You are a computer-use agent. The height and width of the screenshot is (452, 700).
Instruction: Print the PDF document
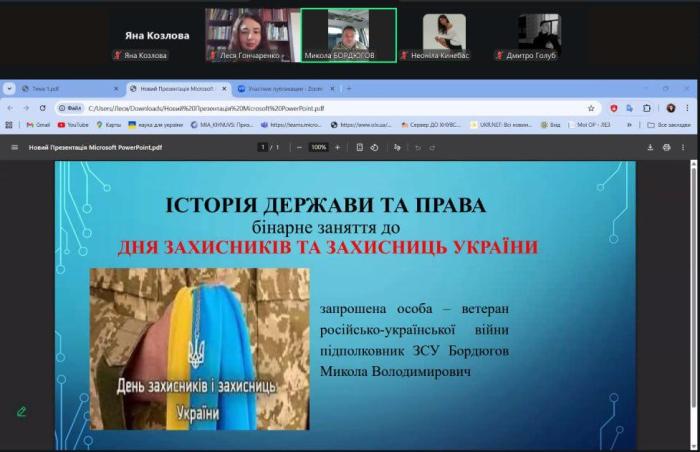tap(667, 147)
